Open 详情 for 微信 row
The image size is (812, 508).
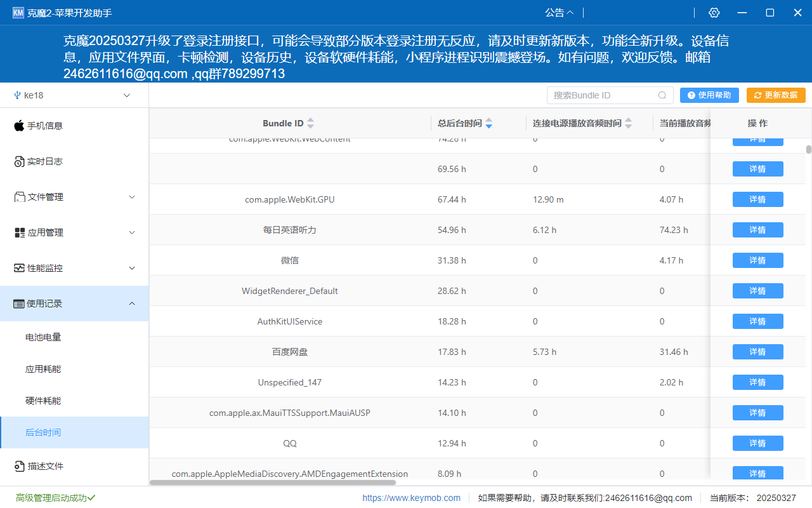coord(757,260)
